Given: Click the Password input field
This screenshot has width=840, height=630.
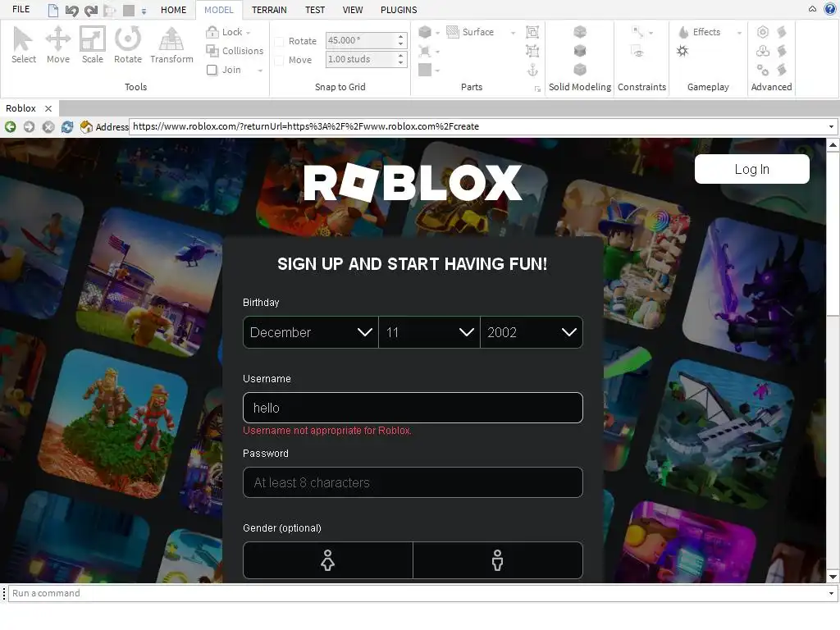Looking at the screenshot, I should pos(413,482).
